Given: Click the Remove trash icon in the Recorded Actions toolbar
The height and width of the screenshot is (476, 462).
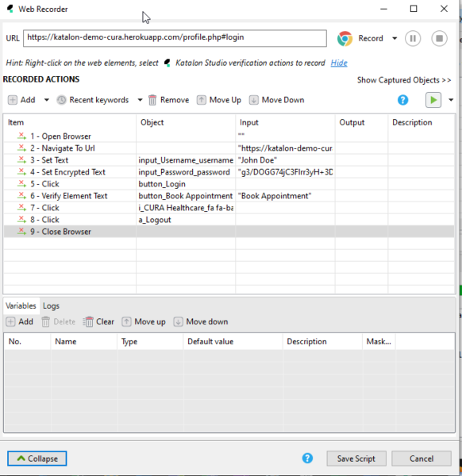Looking at the screenshot, I should coord(152,100).
